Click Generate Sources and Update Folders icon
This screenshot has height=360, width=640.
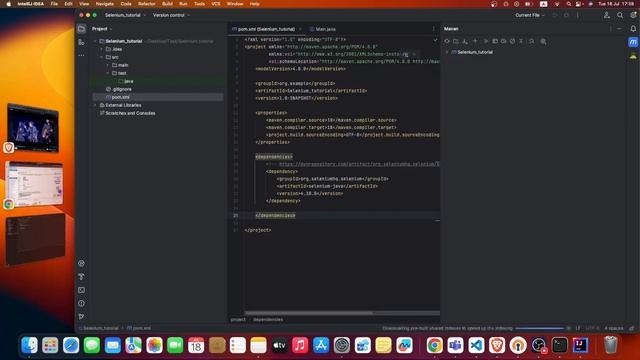456,41
